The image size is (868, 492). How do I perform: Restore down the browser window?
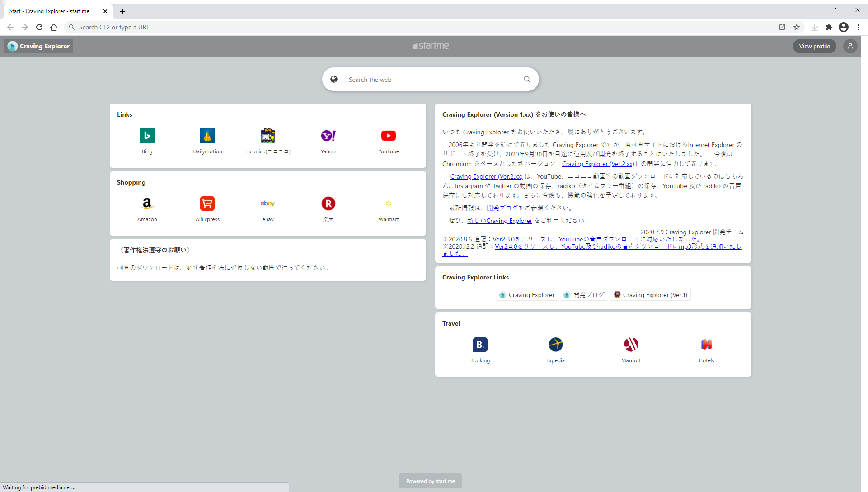[x=837, y=10]
